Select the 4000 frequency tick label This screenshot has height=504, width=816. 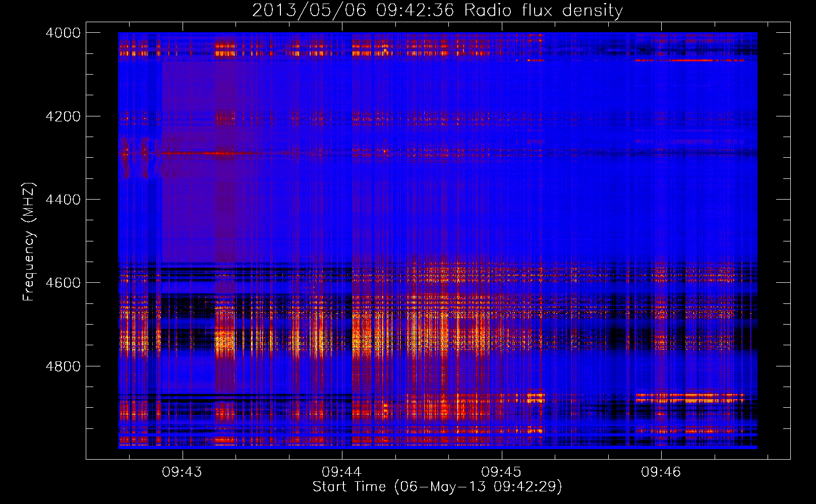63,33
